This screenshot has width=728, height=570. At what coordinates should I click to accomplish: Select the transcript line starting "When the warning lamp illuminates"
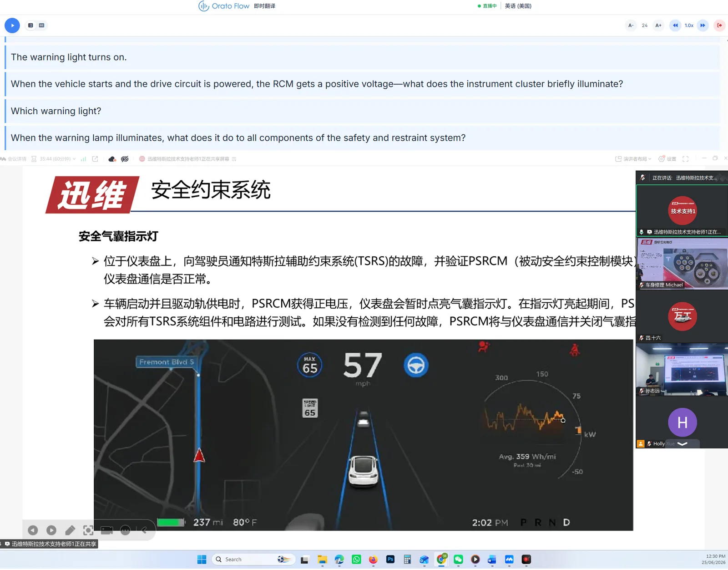tap(363, 138)
